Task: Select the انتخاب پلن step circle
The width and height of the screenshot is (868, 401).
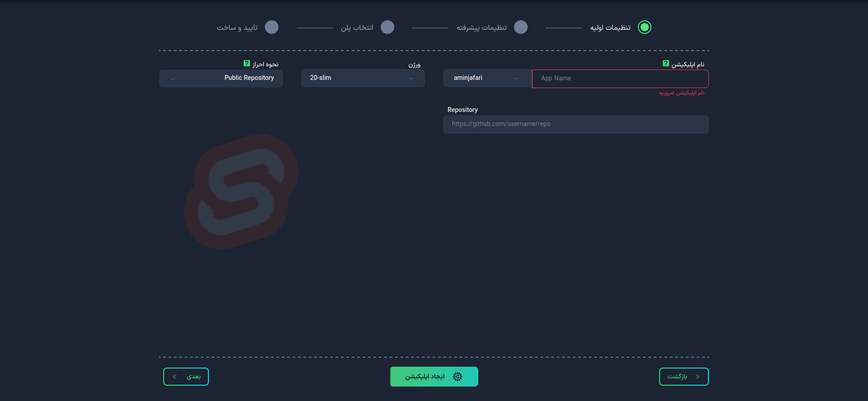Action: coord(387,27)
